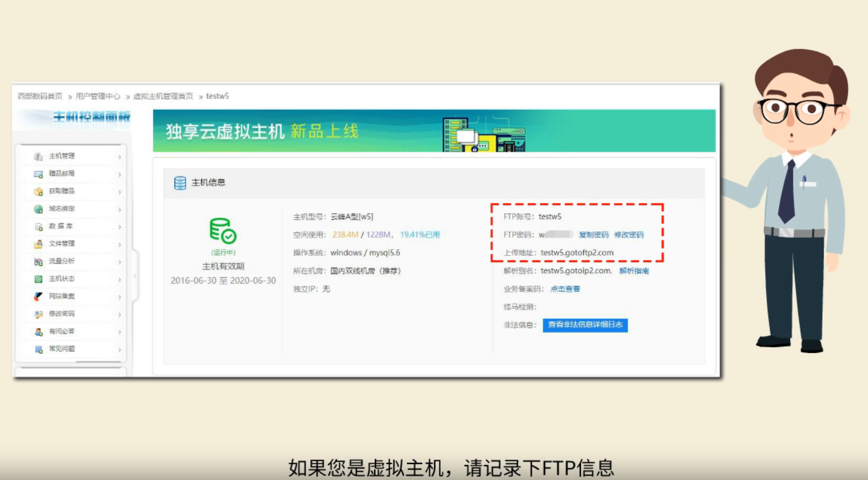The height and width of the screenshot is (480, 868).
Task: Open the 解析指南 link
Action: pyautogui.click(x=634, y=271)
